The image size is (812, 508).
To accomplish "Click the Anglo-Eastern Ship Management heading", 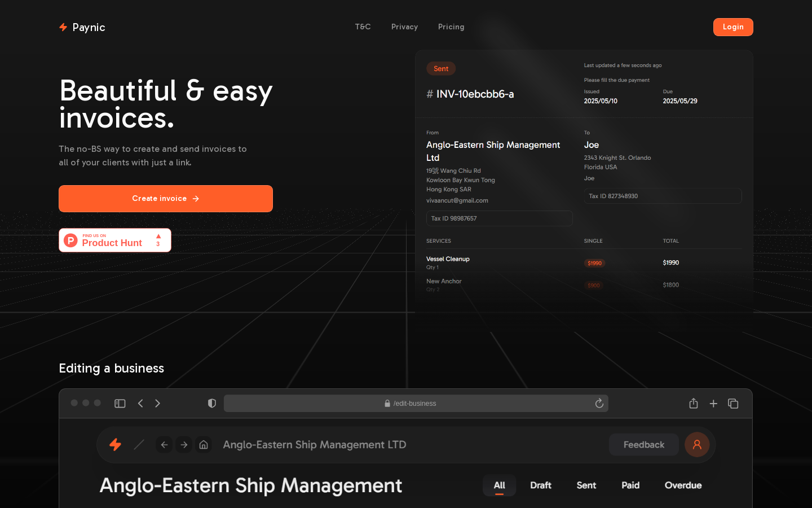I will pyautogui.click(x=251, y=486).
